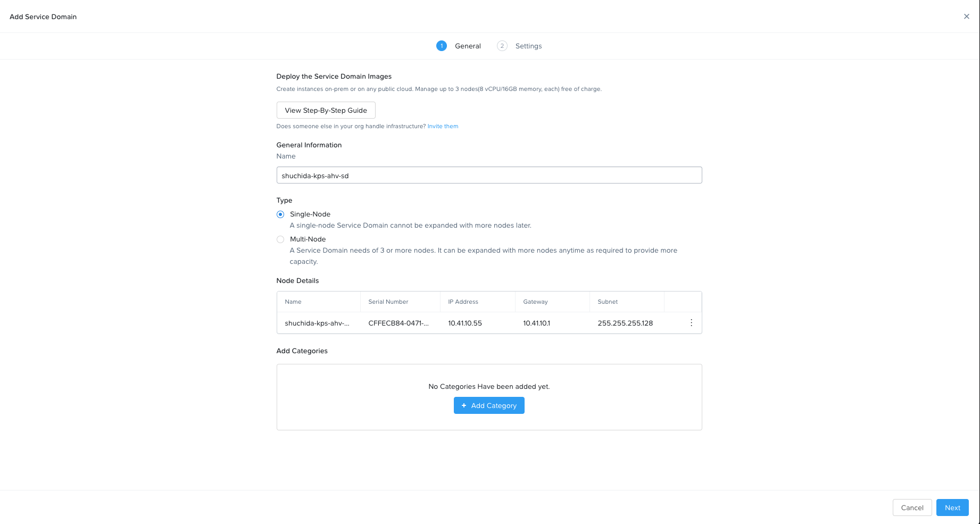Open the node row three-dot menu

pyautogui.click(x=691, y=323)
